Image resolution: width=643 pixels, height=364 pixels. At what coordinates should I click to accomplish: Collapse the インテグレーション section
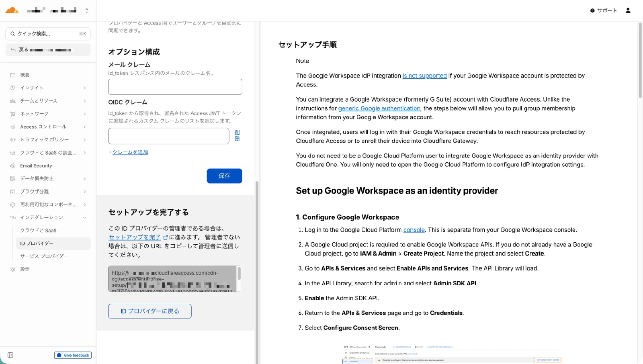pos(84,217)
